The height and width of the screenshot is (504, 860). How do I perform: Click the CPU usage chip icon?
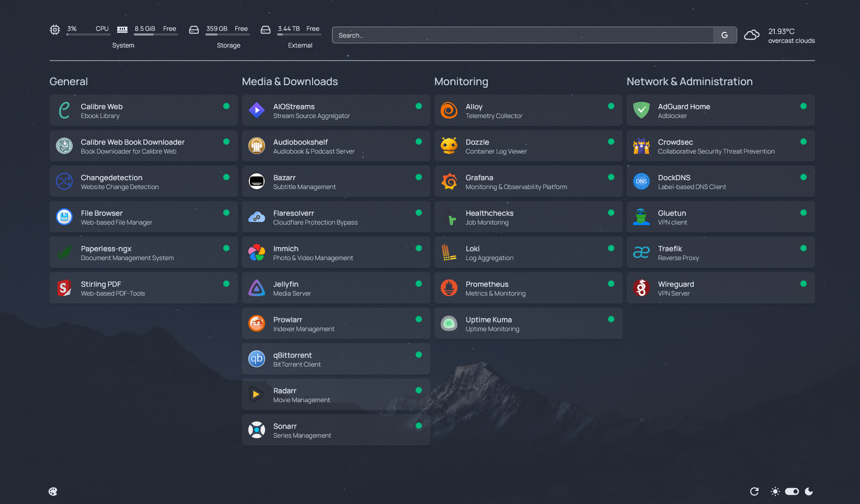pyautogui.click(x=55, y=30)
